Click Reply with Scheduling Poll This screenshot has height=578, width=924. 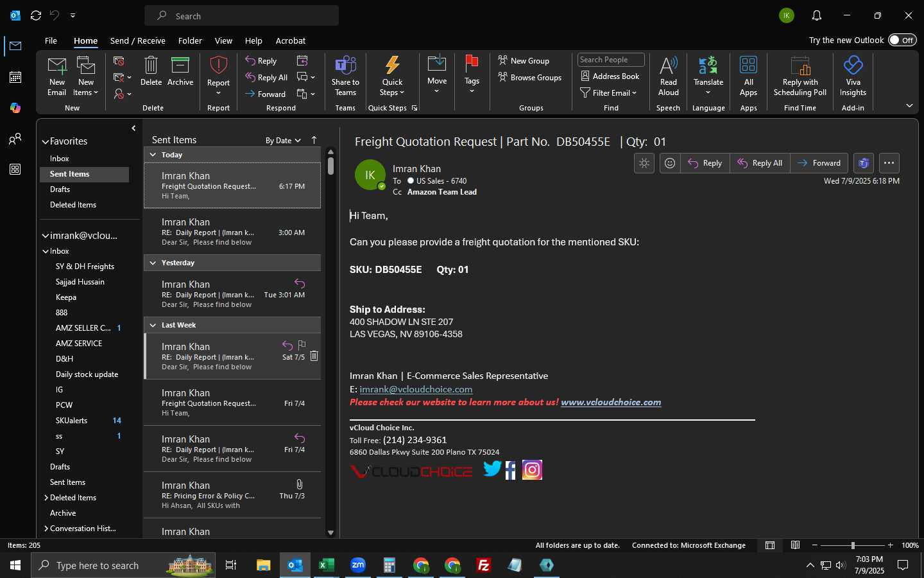[x=800, y=76]
